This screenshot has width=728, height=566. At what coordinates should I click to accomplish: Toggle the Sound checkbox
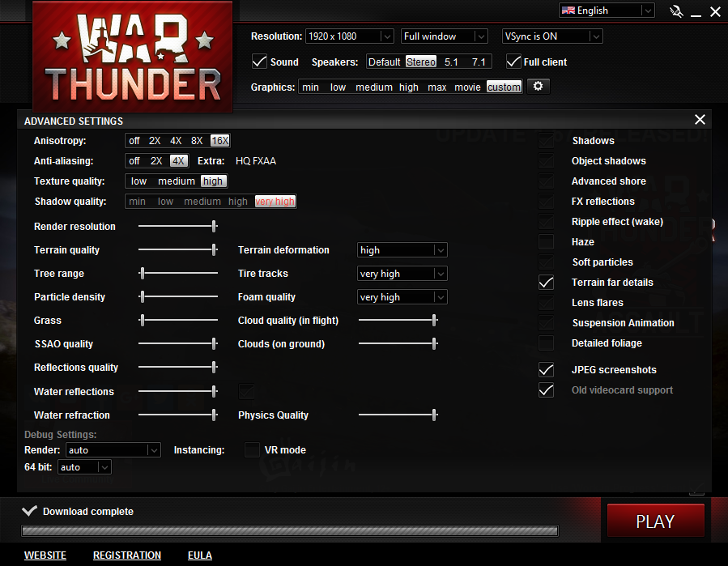coord(259,62)
